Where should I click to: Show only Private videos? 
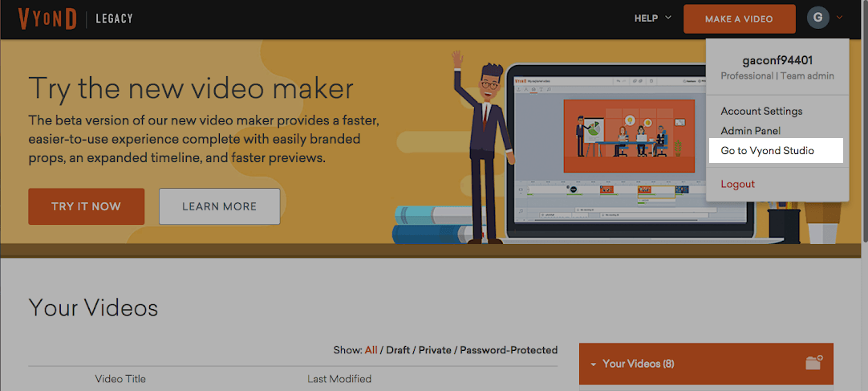435,350
